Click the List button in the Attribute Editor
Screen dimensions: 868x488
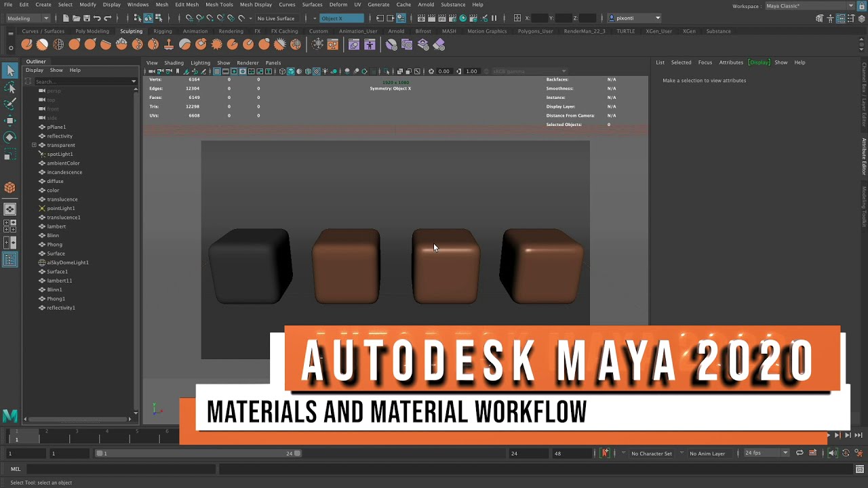(660, 62)
